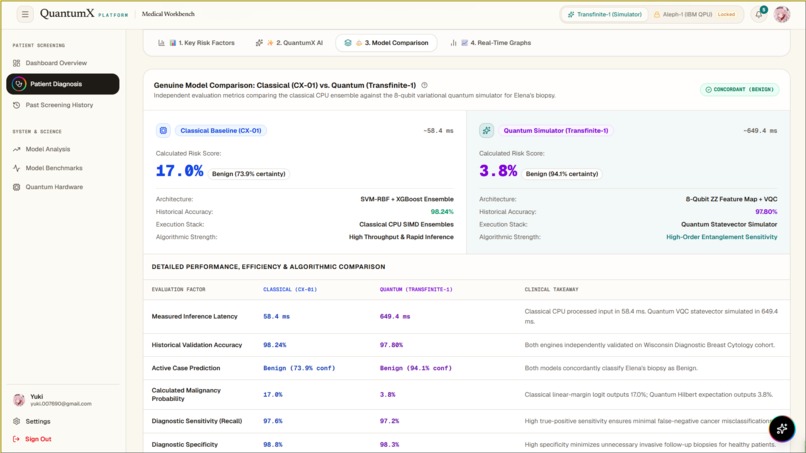Screen dimensions: 806x453
Task: Click the Concordant (Benign) status badge
Action: pos(740,89)
